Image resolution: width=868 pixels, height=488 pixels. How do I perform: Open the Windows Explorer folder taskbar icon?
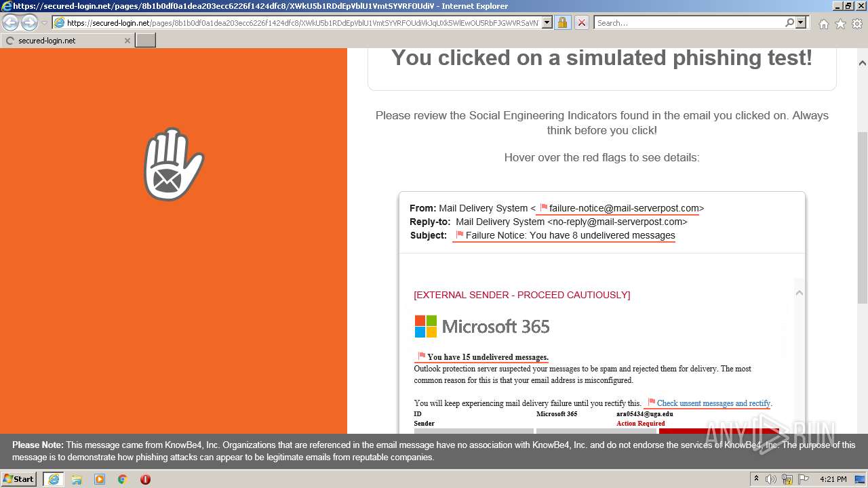click(x=77, y=479)
